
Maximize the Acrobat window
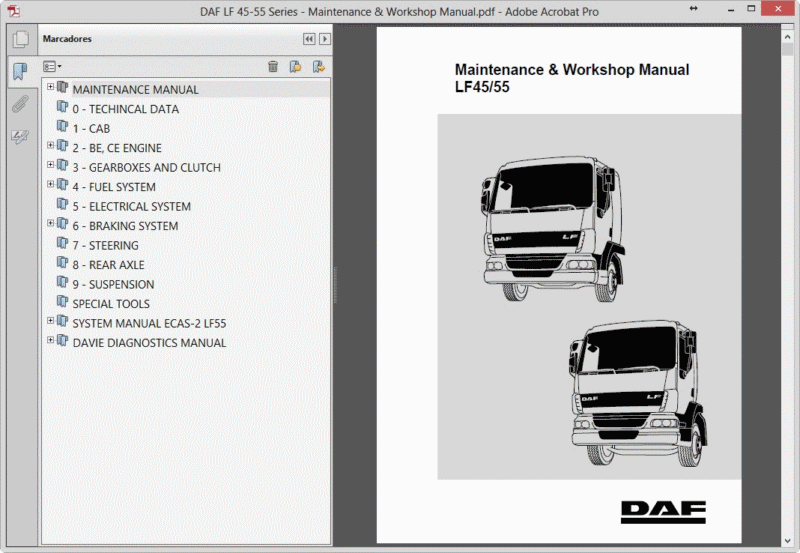(x=751, y=9)
